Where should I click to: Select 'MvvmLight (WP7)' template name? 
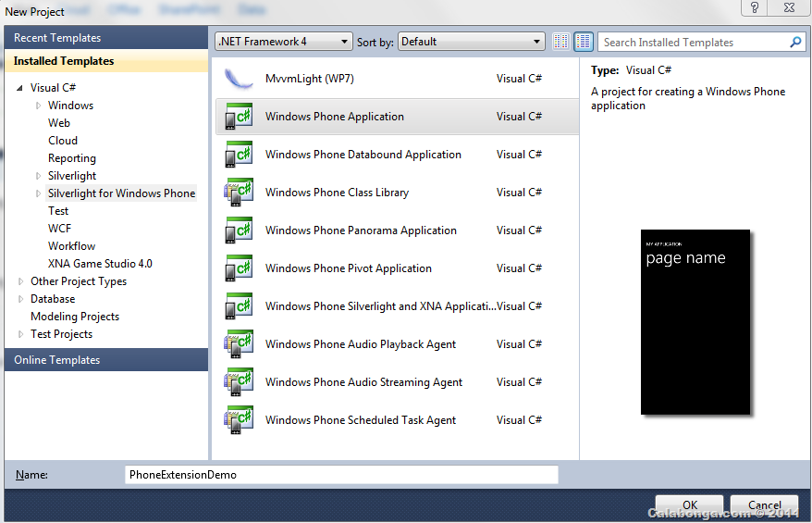click(310, 79)
